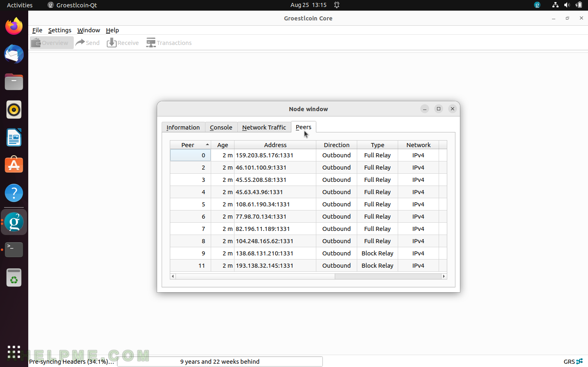
Task: Click the GRS network sync icon in status bar
Action: tap(579, 361)
